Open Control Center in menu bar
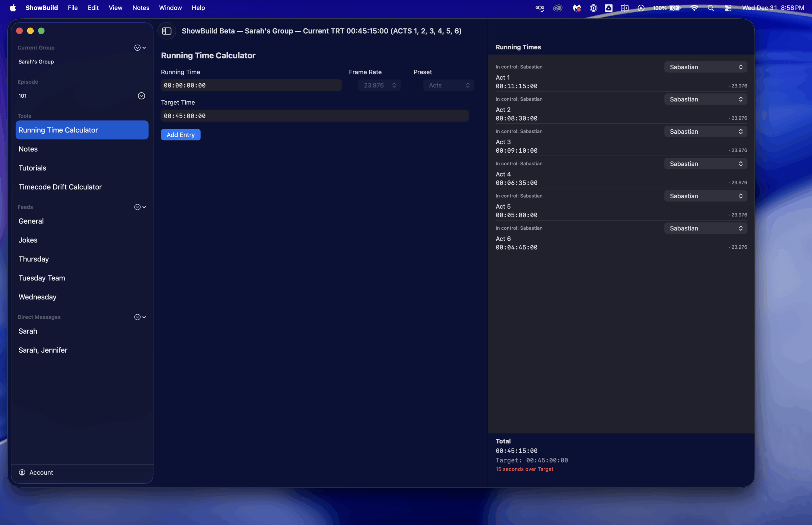 (x=728, y=8)
